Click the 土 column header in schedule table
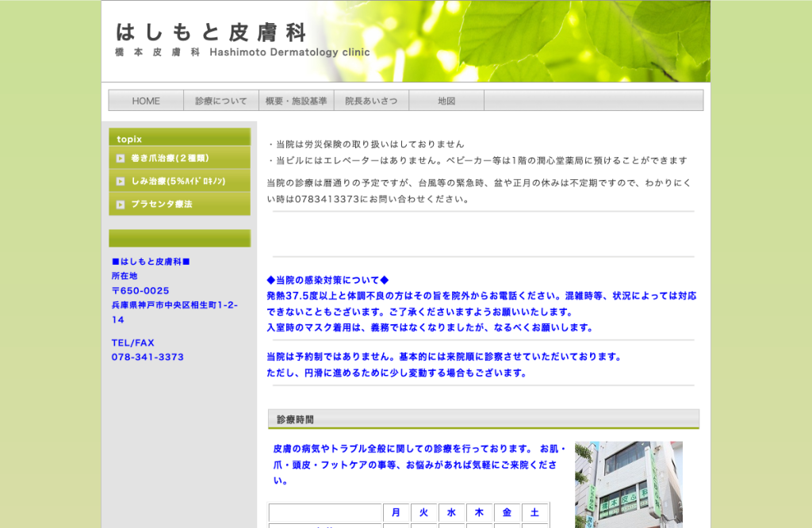 pyautogui.click(x=535, y=512)
